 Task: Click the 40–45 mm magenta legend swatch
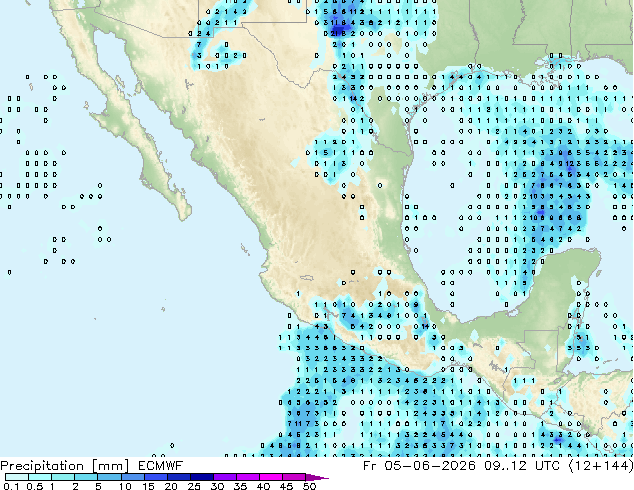(271, 477)
